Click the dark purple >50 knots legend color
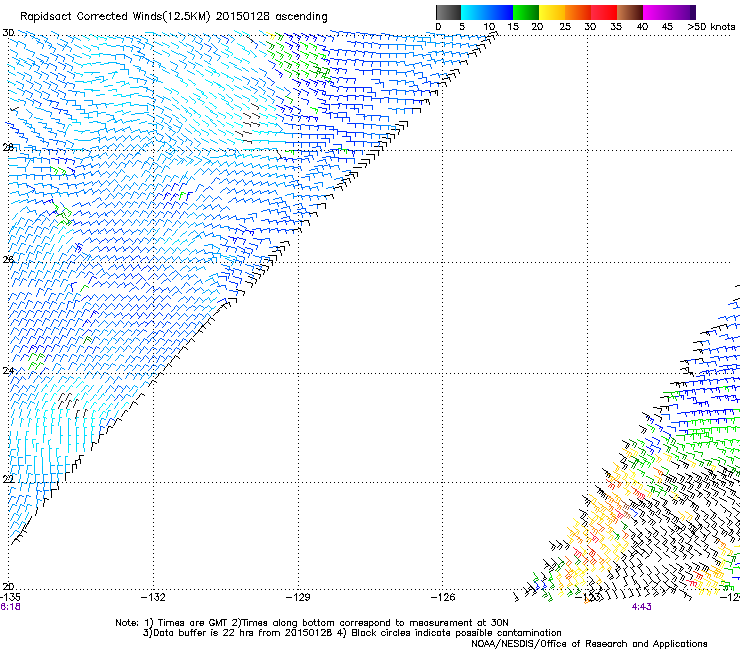 [693, 12]
